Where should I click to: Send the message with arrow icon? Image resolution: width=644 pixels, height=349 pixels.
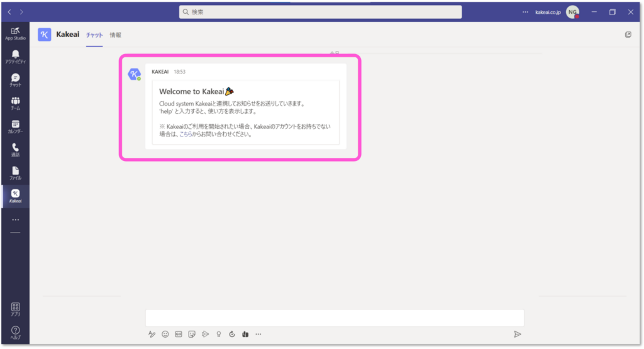[x=518, y=334]
